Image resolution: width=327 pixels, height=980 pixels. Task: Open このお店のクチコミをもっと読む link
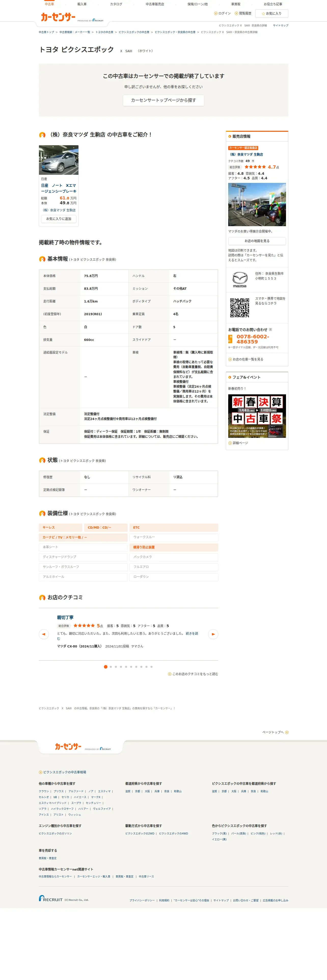click(193, 674)
